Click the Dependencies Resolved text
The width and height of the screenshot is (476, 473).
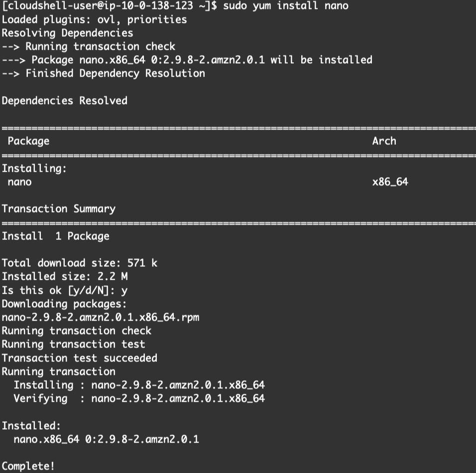tap(64, 101)
